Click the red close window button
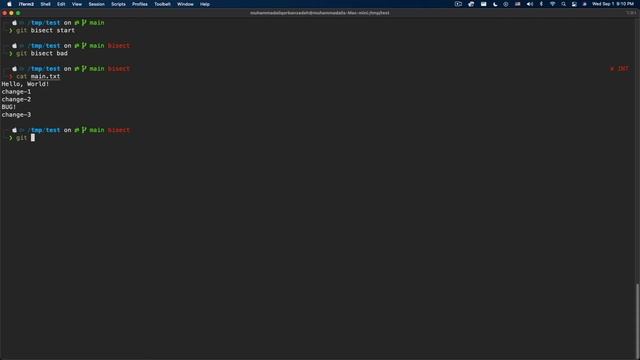 click(x=5, y=13)
